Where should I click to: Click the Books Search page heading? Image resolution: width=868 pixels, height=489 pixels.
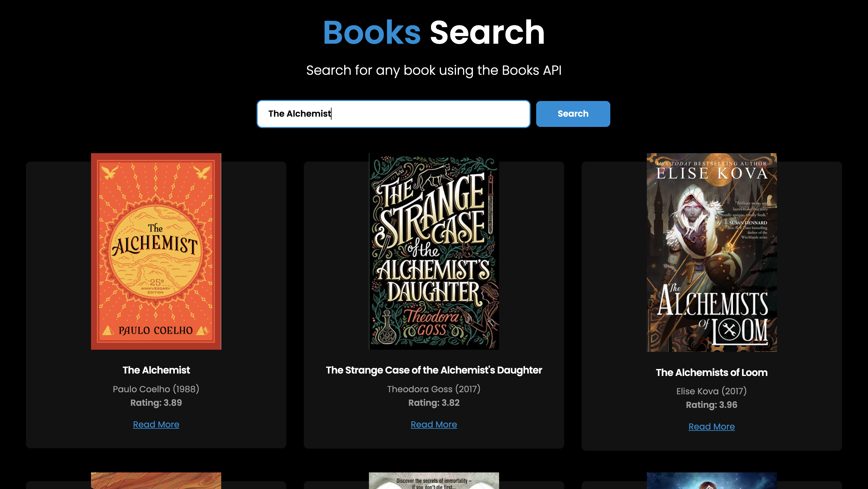click(434, 32)
